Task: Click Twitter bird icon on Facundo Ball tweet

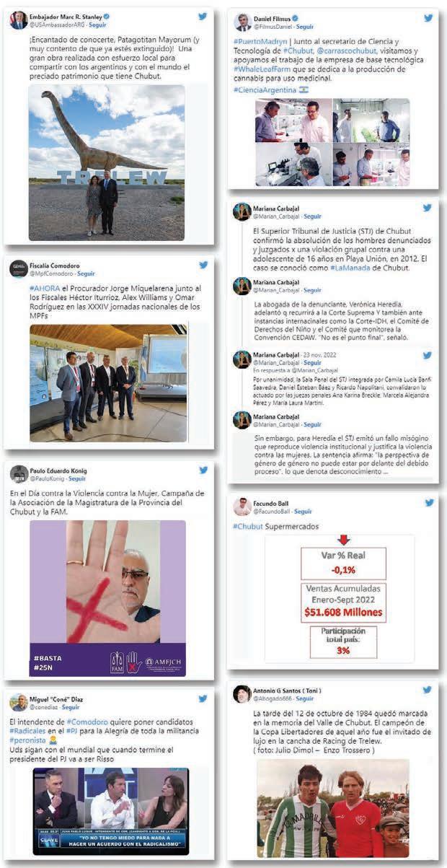Action: (428, 503)
